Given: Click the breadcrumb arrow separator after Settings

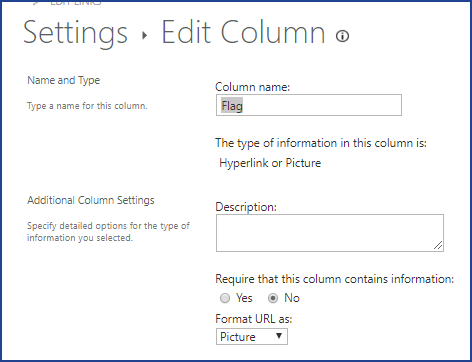Looking at the screenshot, I should 144,35.
